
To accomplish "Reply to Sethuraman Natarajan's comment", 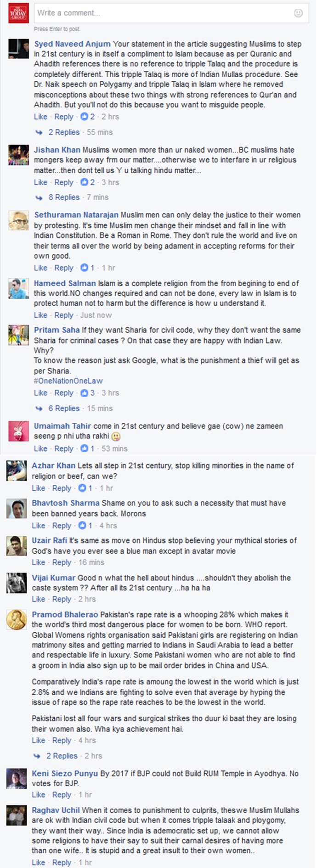I will (x=64, y=267).
